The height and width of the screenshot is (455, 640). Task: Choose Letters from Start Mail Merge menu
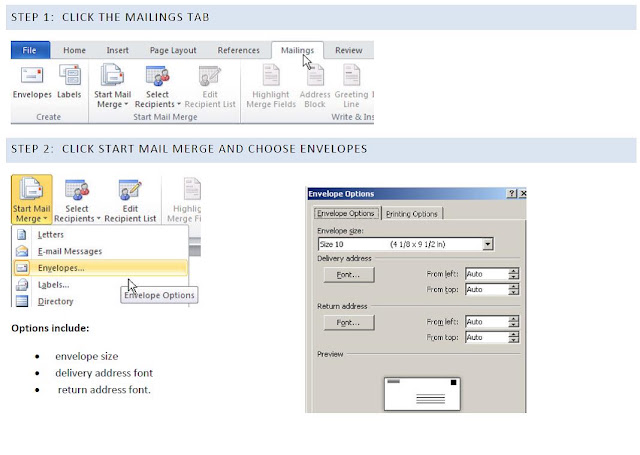point(100,235)
